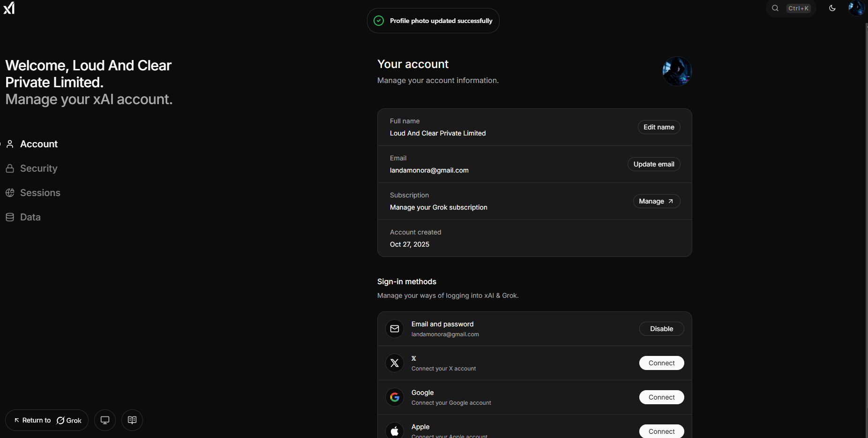Open search with the magnifier icon
868x438 pixels.
click(x=775, y=8)
